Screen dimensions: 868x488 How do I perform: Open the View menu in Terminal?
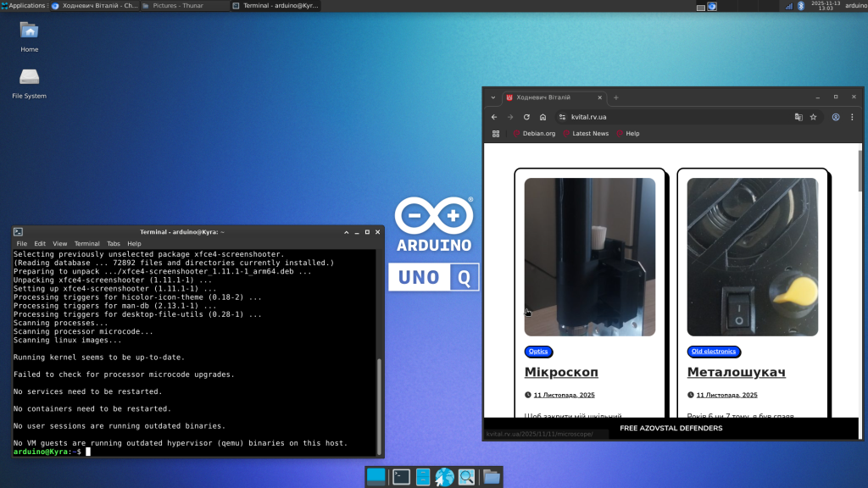point(60,243)
